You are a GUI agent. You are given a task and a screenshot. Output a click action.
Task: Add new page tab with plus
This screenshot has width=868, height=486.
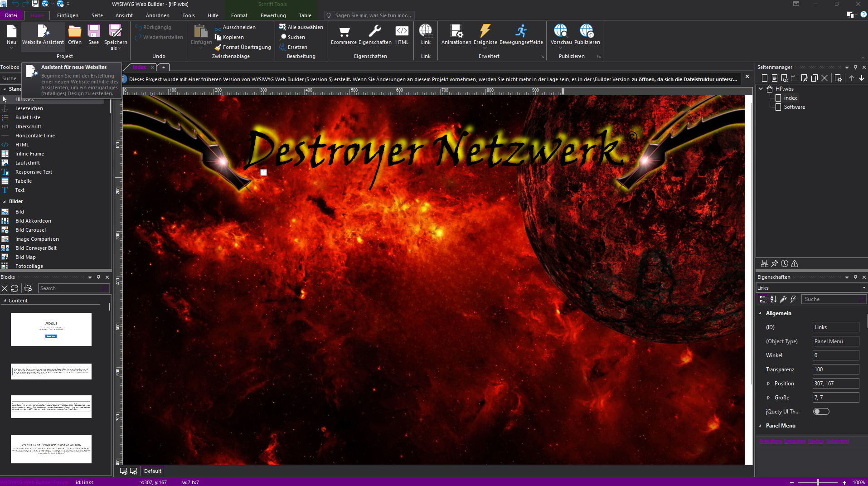point(164,67)
